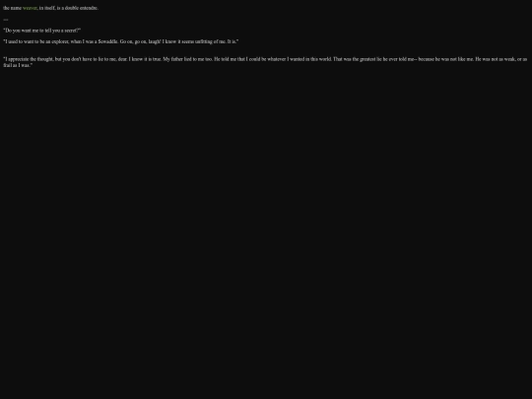Image resolution: width=532 pixels, height=399 pixels.
Task: Click the phrase 'because he was not like me'
Action: click(x=445, y=59)
